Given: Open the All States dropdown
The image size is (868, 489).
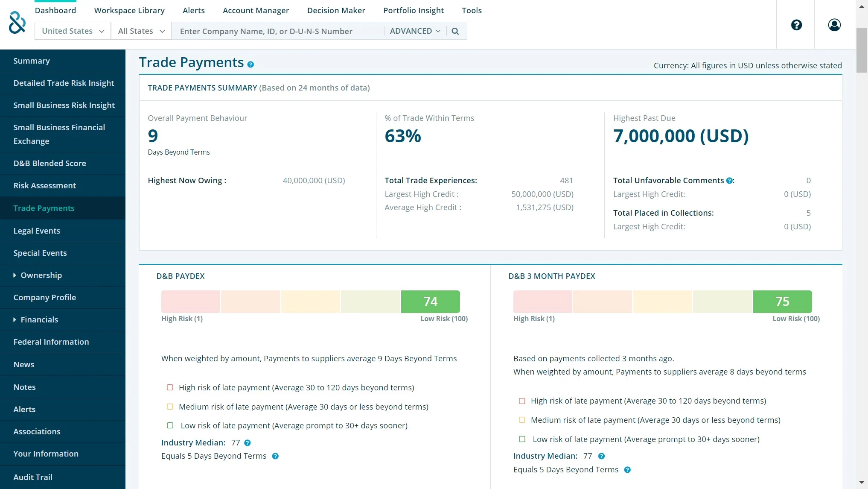Looking at the screenshot, I should point(141,31).
